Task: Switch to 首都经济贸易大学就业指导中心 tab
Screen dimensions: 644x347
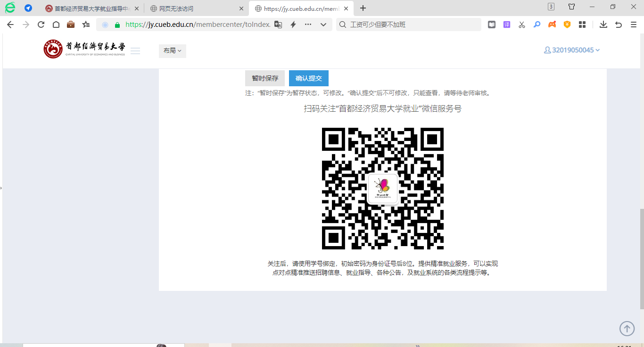Action: (x=91, y=8)
